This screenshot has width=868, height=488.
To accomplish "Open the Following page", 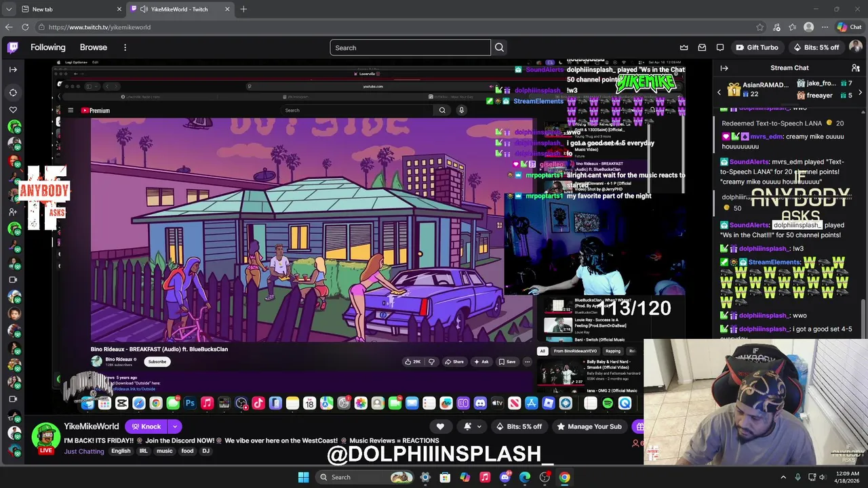I will (47, 47).
